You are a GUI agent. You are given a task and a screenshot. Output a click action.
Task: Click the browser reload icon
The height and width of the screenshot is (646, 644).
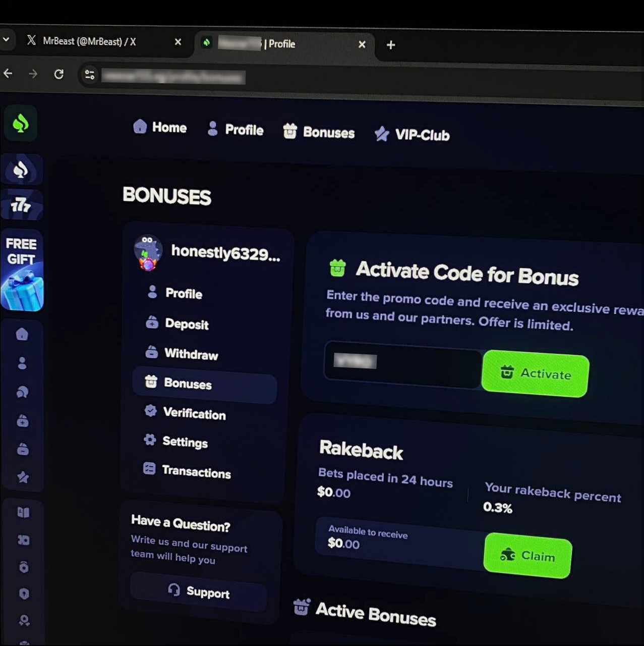click(x=59, y=75)
